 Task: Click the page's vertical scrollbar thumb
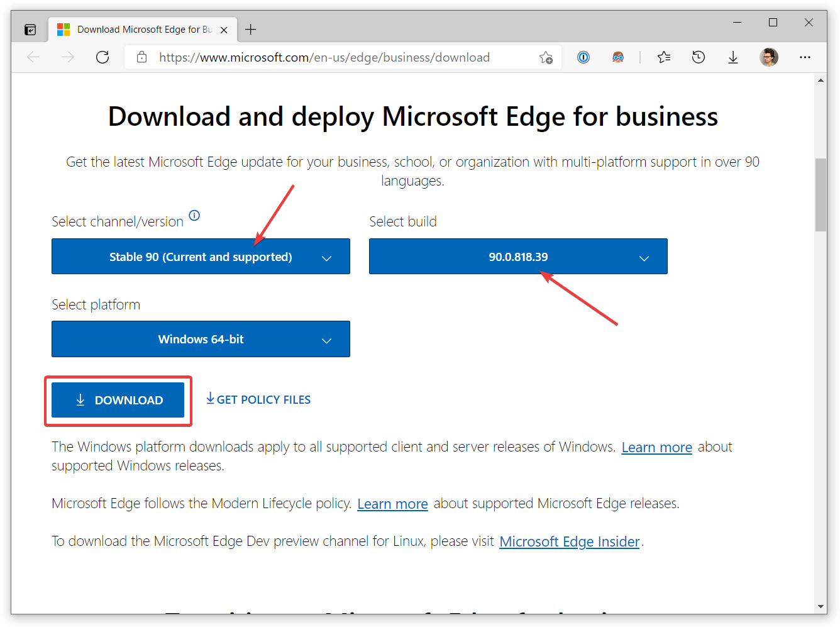point(821,195)
